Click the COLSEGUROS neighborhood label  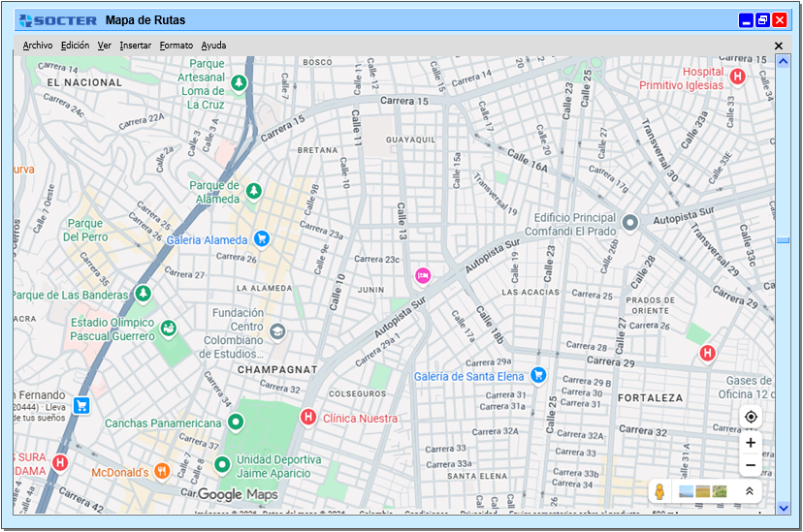click(x=358, y=393)
